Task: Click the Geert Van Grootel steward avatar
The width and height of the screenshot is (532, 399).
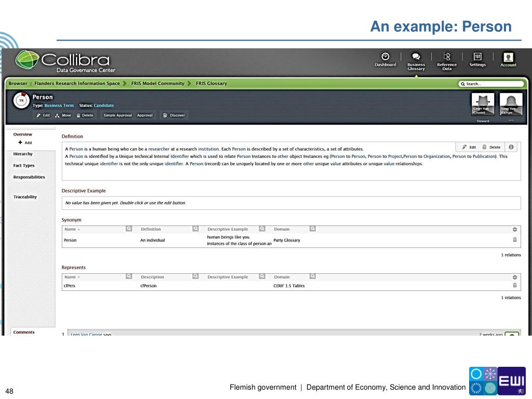Action: 483,104
